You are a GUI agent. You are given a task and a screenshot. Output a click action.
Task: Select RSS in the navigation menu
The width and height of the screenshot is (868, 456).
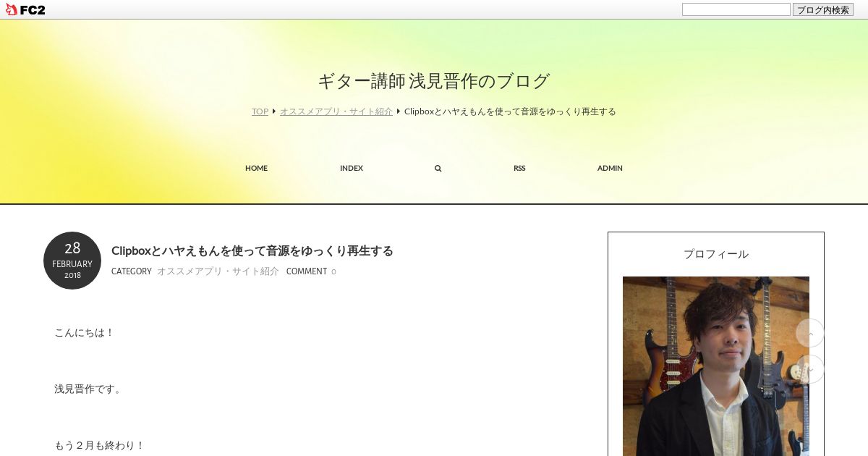[x=519, y=168]
